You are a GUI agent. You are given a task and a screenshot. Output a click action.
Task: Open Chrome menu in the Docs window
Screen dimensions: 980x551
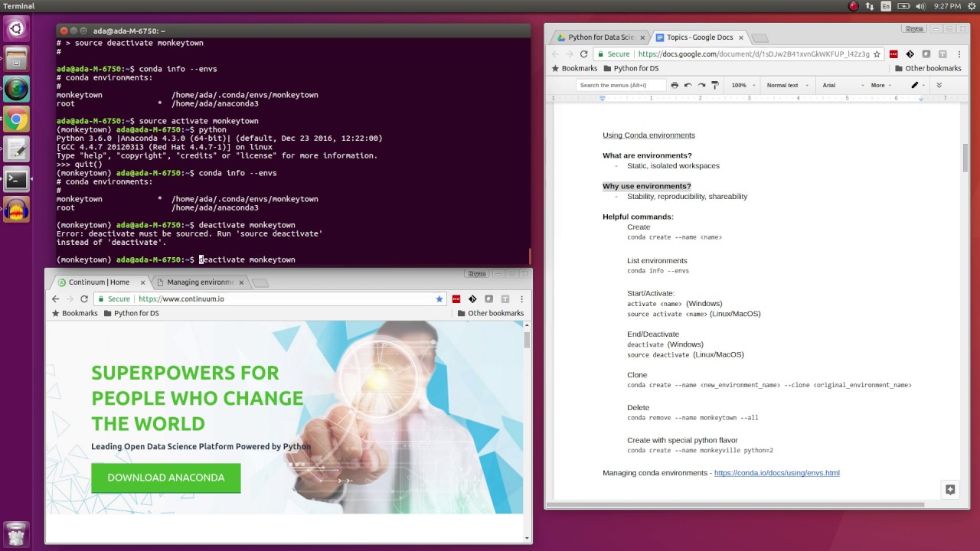point(959,54)
